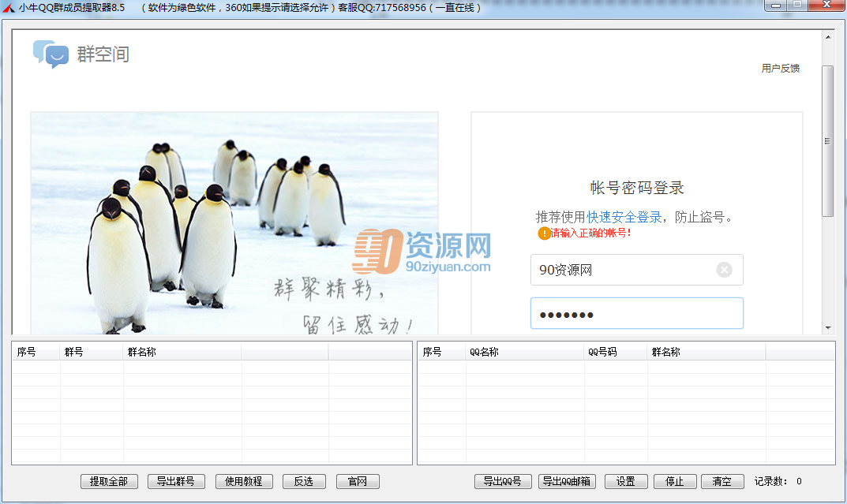Image resolution: width=847 pixels, height=504 pixels.
Task: Sort the member table by QQ号码 column
Action: tap(615, 352)
